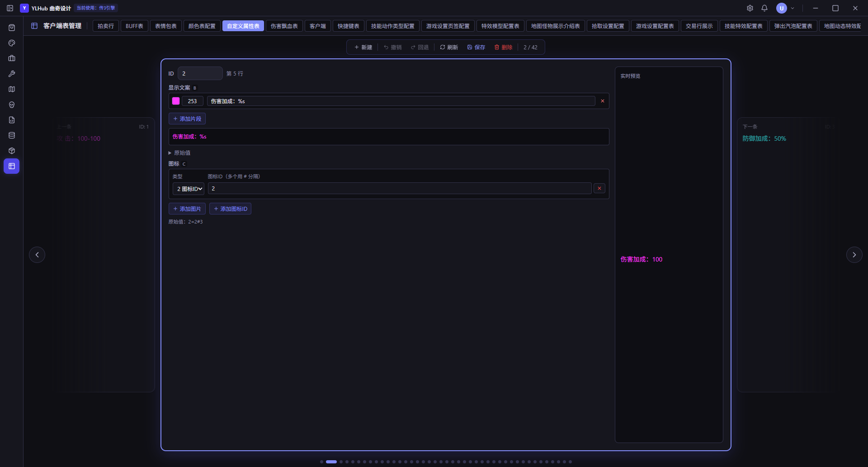
Task: Expand the 原始值 disclosure section
Action: click(x=179, y=153)
